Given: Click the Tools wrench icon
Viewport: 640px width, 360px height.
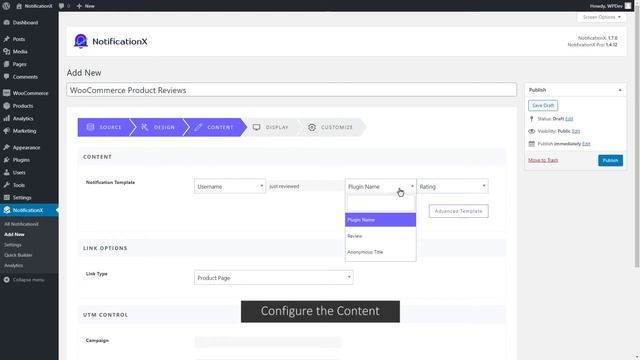Looking at the screenshot, I should click(7, 185).
